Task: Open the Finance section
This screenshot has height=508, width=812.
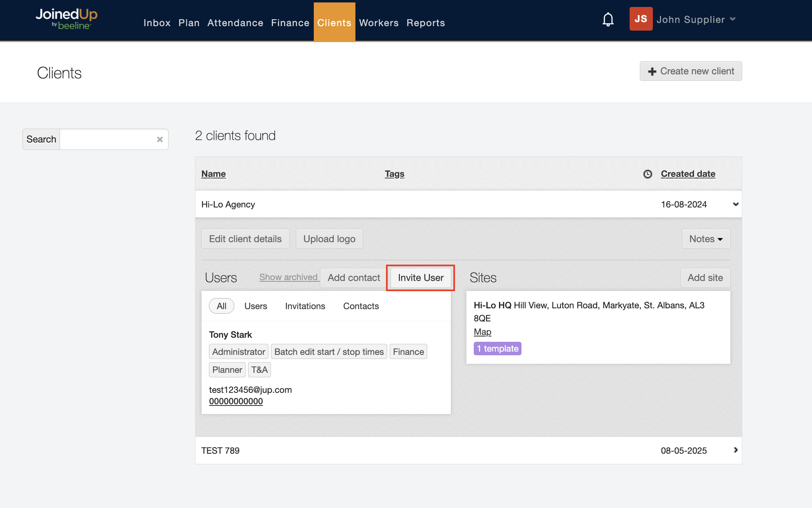Action: coord(290,23)
